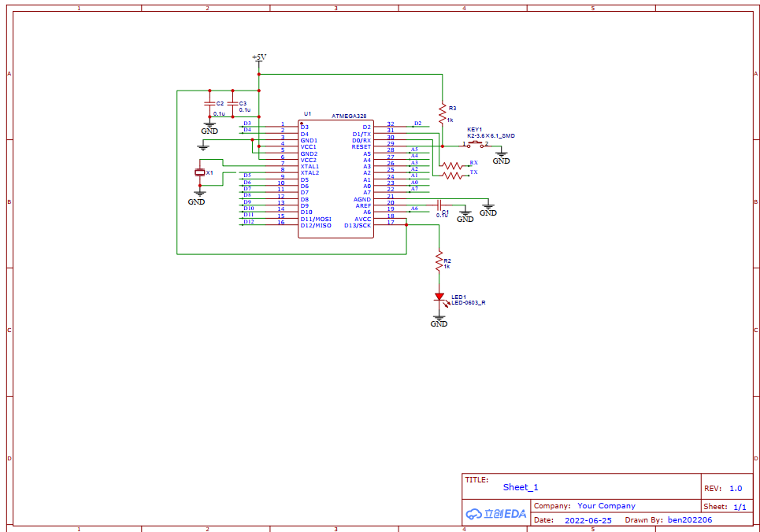
Task: Click pin number 16 on U1
Action: click(x=280, y=223)
